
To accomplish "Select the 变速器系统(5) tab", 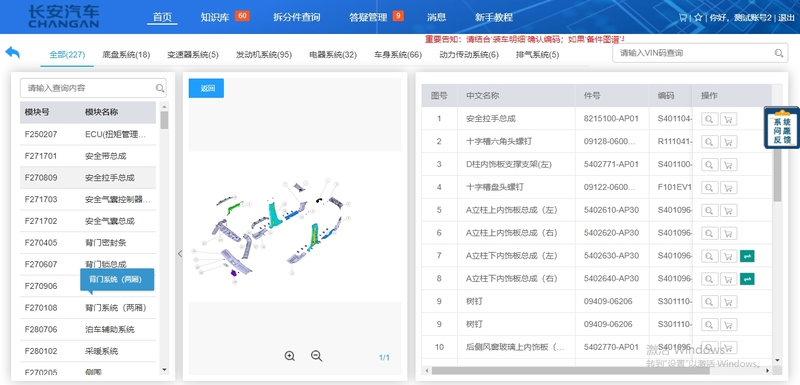I will (x=193, y=55).
